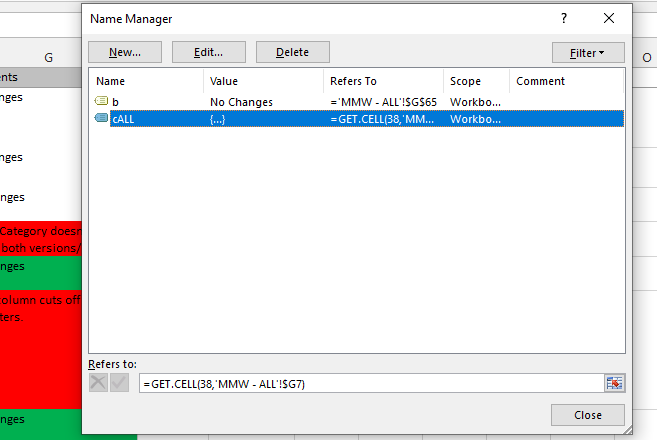Click the Workbook scope for row b
Viewport: 657px width, 440px height.
pyautogui.click(x=475, y=102)
